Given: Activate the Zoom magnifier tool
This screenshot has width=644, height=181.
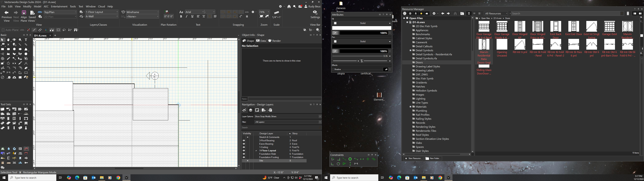Looking at the screenshot, I should point(20,40).
